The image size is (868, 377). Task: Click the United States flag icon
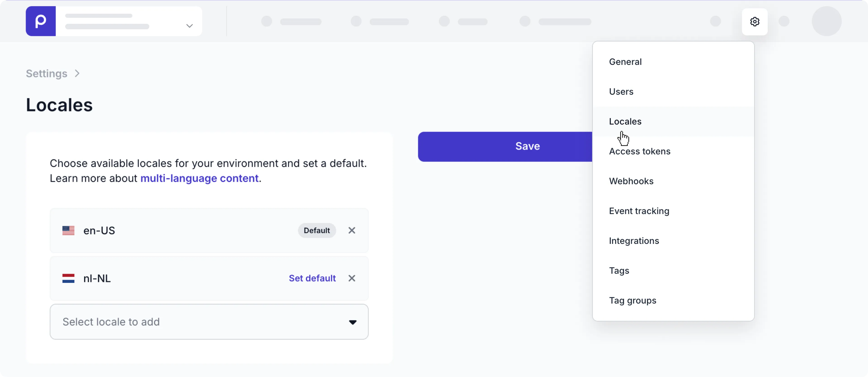point(68,231)
